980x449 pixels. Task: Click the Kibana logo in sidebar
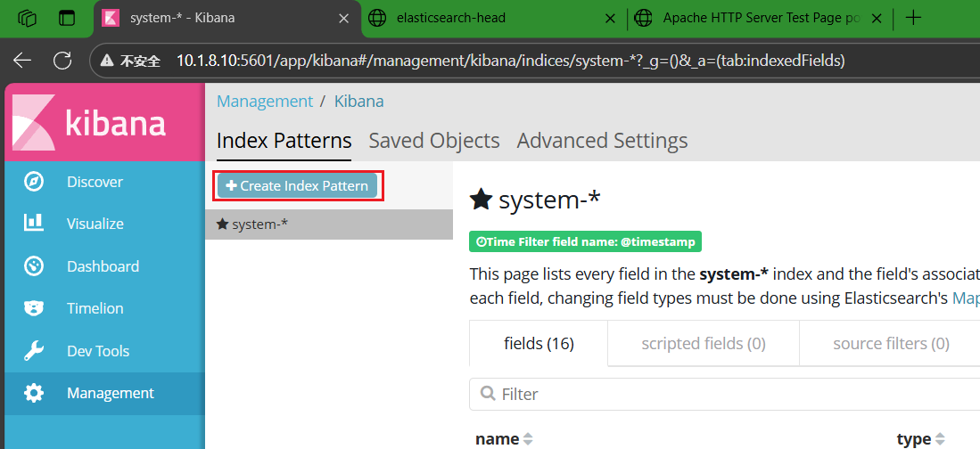click(105, 122)
